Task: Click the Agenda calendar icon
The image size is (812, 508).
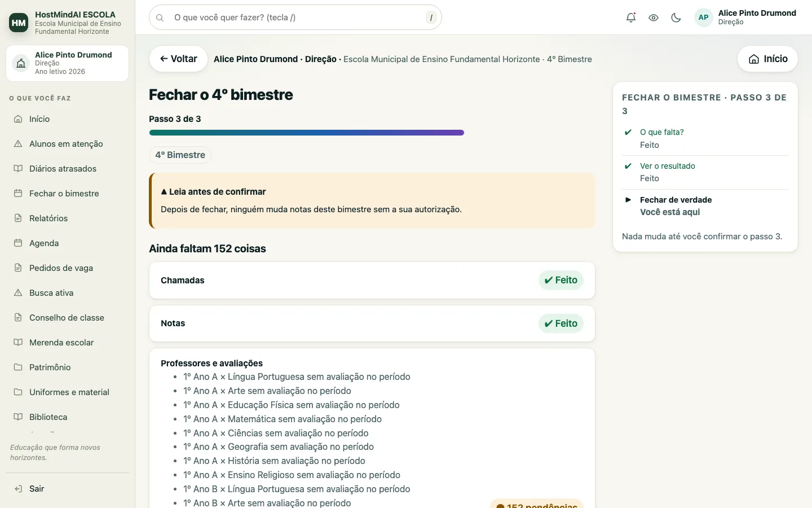Action: click(x=18, y=243)
